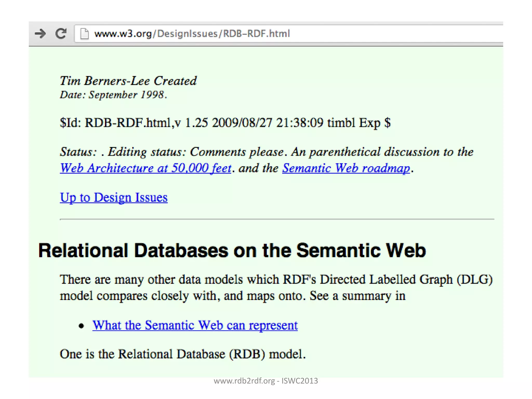The image size is (532, 399).
Task: Click the horizontal divider line below Design Issues
Action: 277,219
